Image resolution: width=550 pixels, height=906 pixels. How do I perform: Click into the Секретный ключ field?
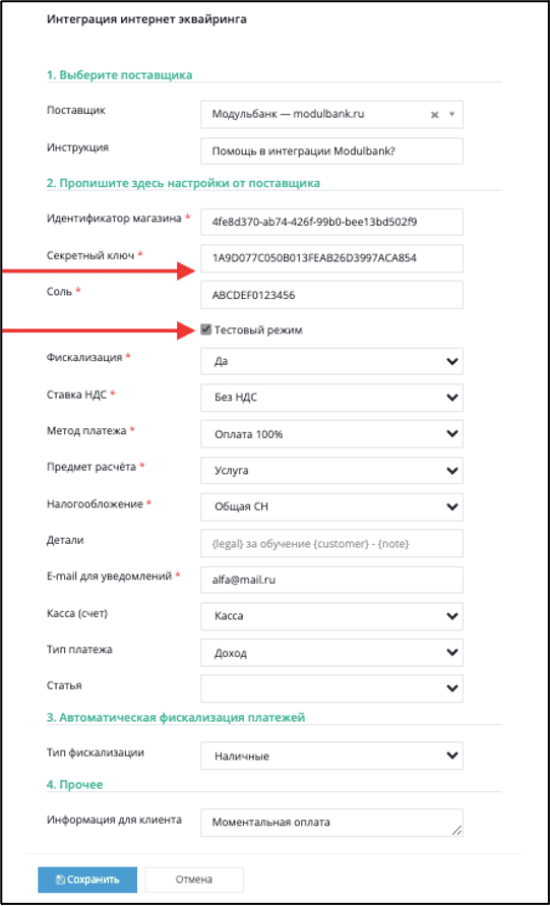click(332, 258)
